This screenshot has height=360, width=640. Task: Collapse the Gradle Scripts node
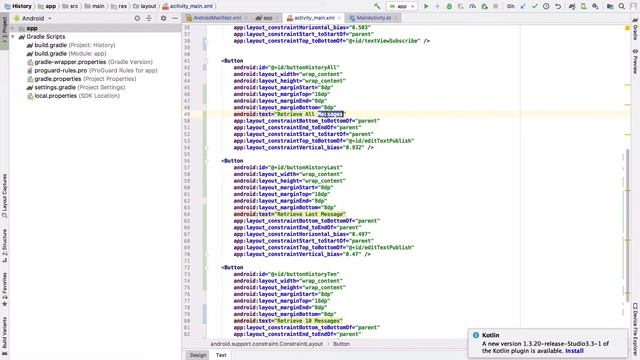pos(13,37)
